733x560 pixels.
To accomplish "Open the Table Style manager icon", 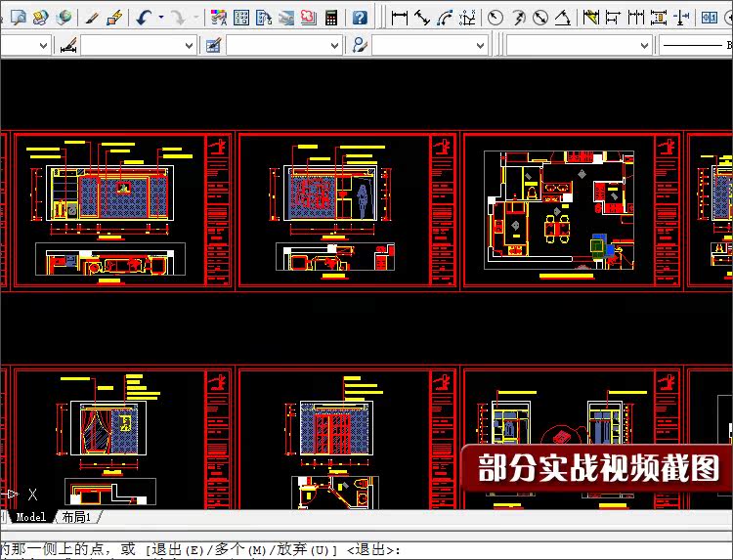I will click(x=213, y=45).
